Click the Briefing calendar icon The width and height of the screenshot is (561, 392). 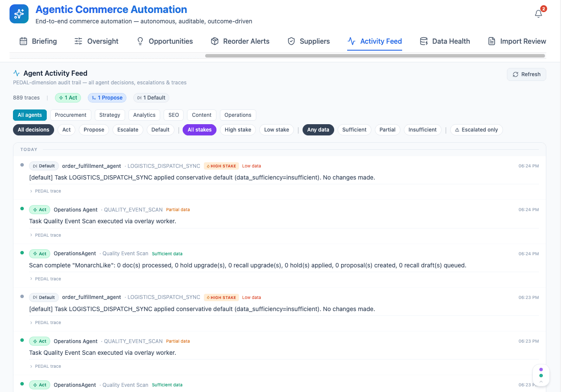23,41
